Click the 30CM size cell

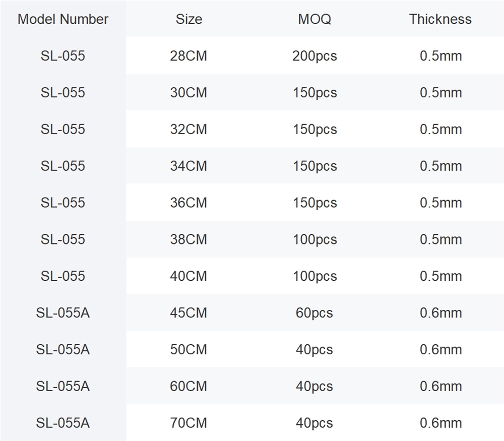[188, 93]
